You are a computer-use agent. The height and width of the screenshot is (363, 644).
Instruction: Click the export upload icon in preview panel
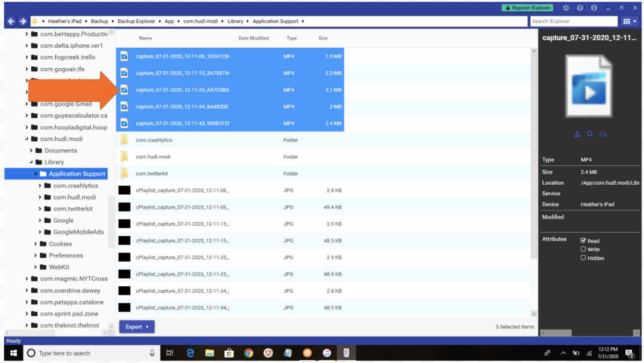pyautogui.click(x=577, y=134)
